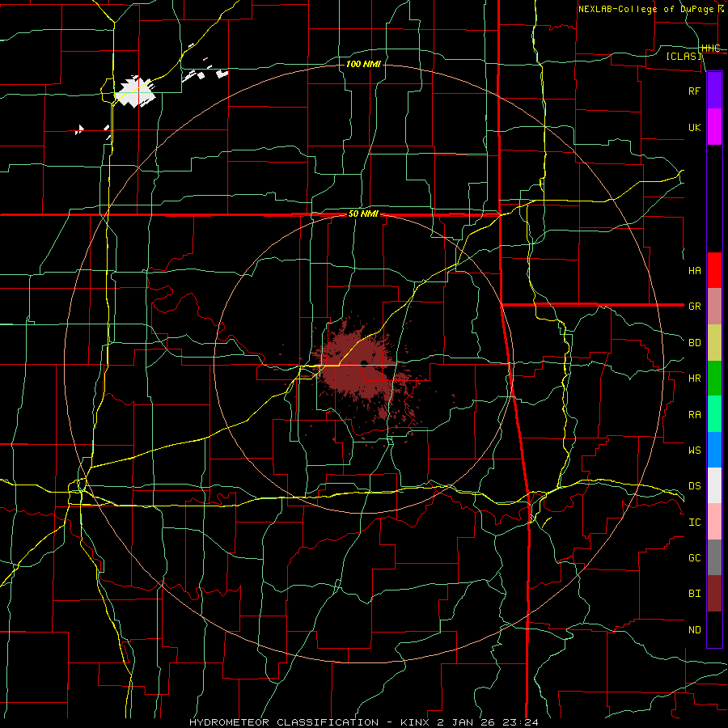Click the HA legend label

(694, 271)
